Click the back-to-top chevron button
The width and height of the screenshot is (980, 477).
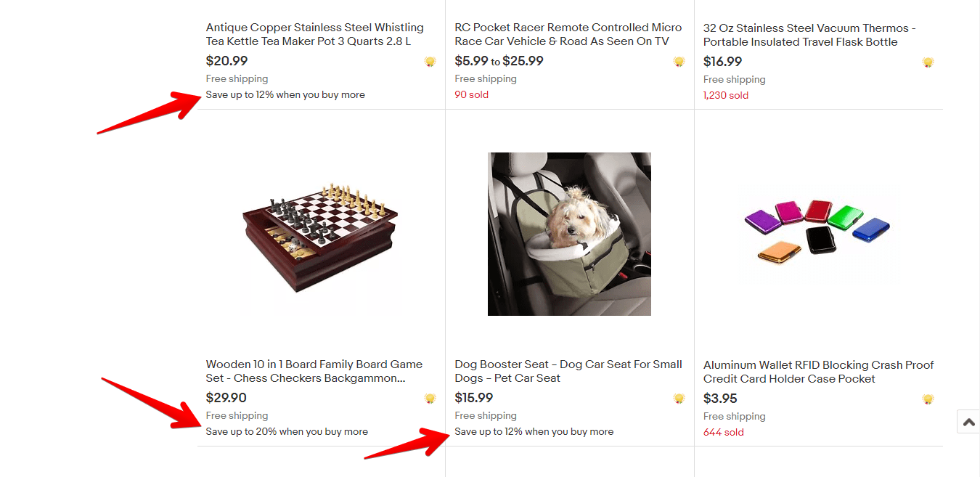(968, 421)
